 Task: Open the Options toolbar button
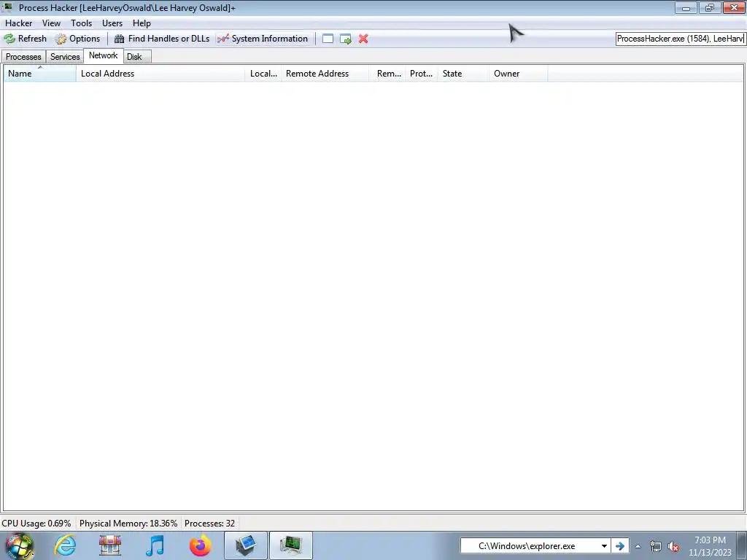[x=77, y=39]
